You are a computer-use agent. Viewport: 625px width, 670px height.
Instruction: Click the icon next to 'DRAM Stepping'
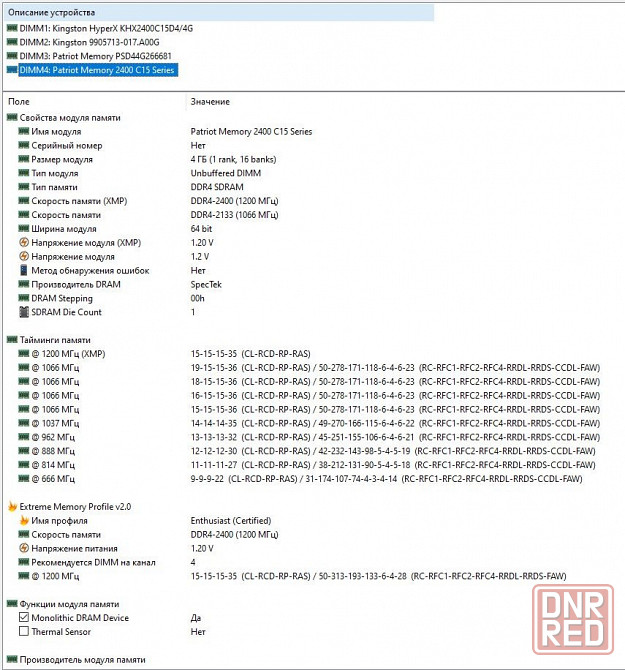click(x=23, y=298)
